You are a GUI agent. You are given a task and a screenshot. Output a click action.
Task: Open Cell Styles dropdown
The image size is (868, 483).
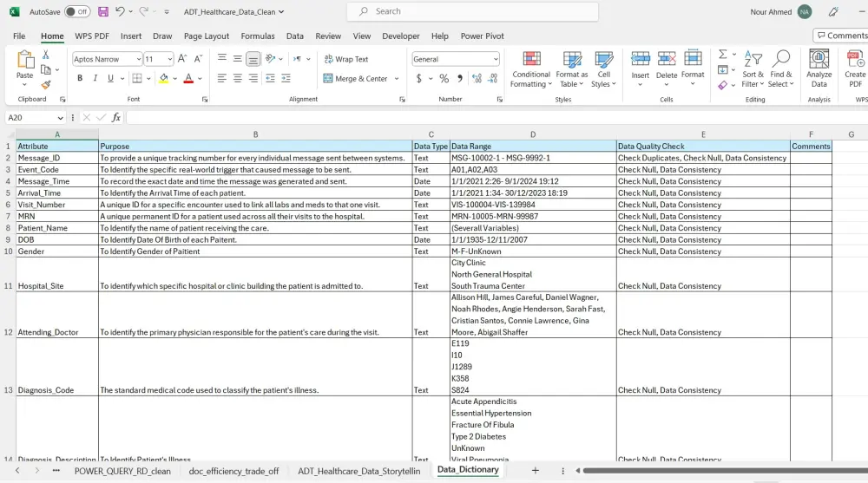point(603,69)
